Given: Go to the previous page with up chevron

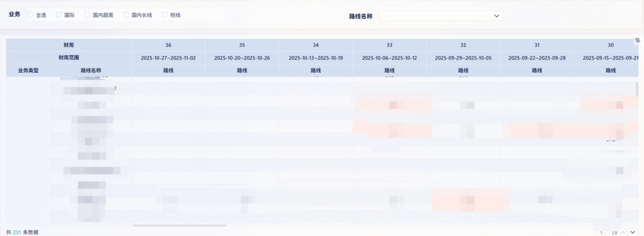Looking at the screenshot, I should click(623, 232).
